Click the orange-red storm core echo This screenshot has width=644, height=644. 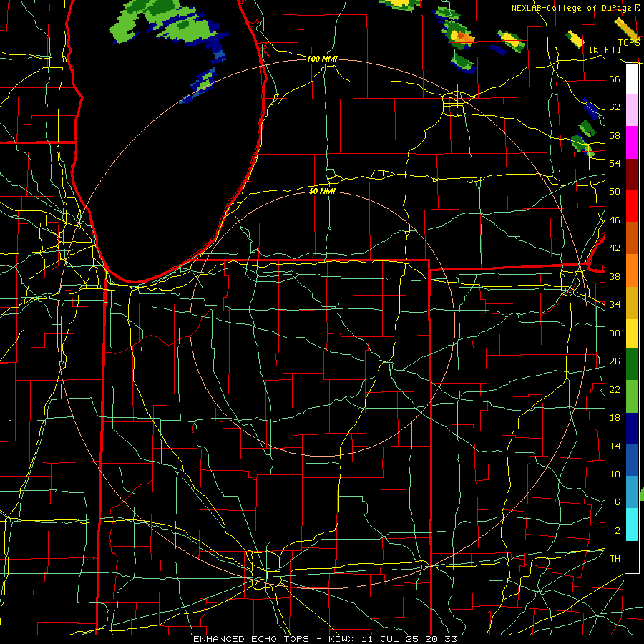[463, 37]
